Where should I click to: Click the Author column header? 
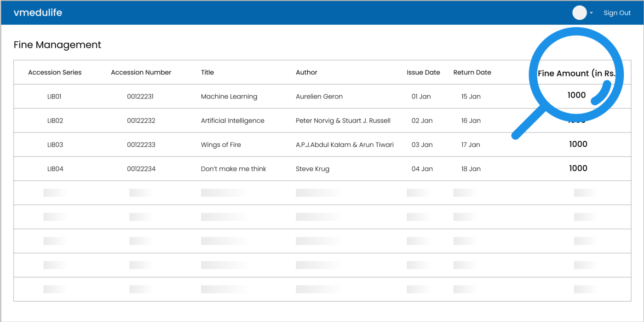pyautogui.click(x=306, y=72)
